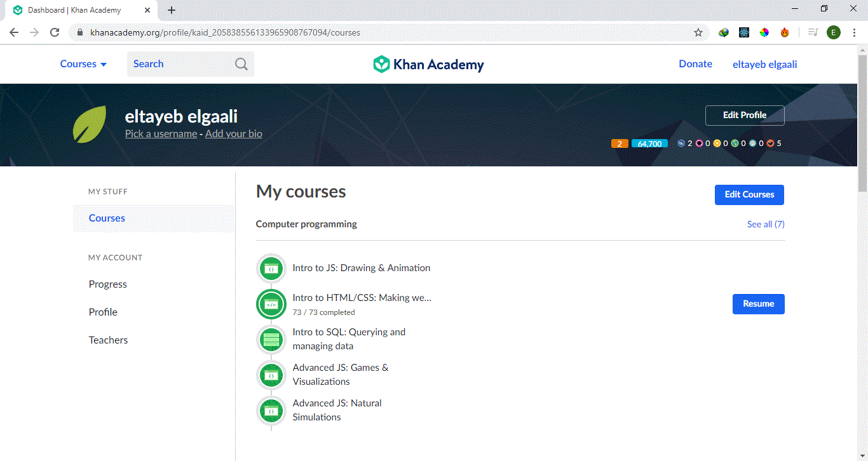Viewport: 868px width, 461px height.
Task: Click the Edit Profile button
Action: pyautogui.click(x=745, y=116)
